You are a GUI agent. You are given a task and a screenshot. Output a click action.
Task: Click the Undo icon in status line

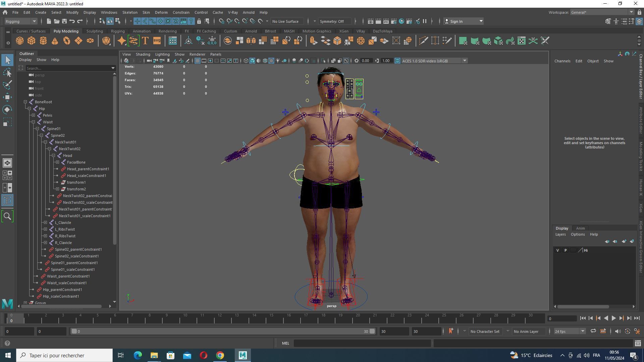pos(72,21)
